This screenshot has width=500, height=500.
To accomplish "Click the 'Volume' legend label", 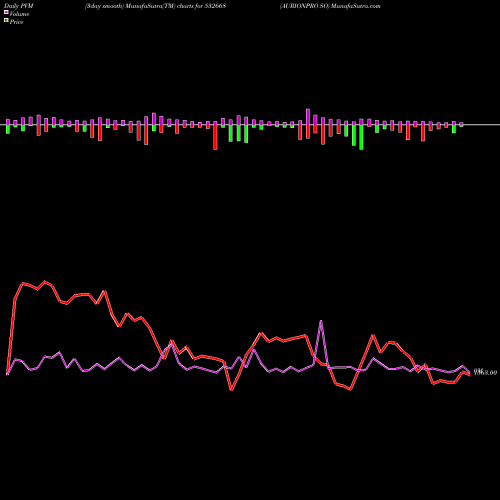I will (19, 14).
